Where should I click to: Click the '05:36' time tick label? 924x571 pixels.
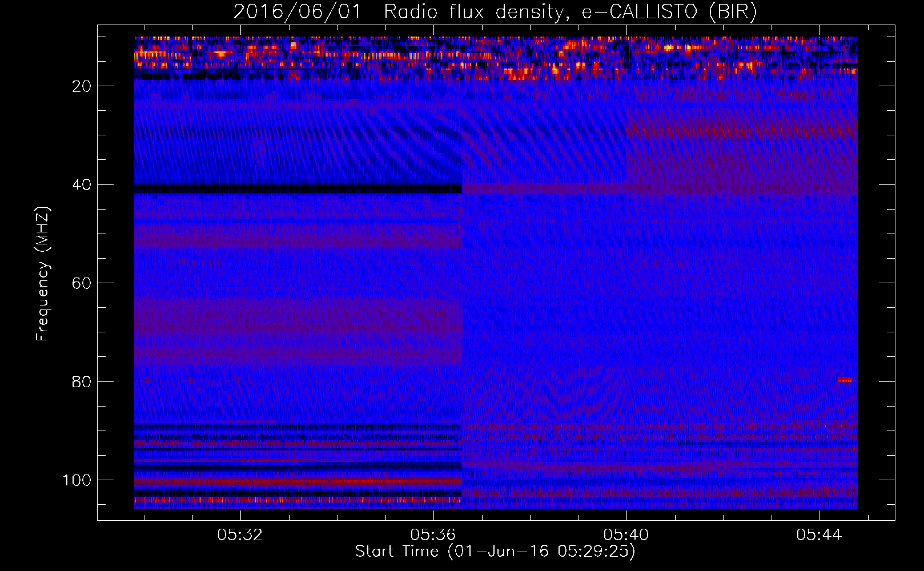coord(433,534)
